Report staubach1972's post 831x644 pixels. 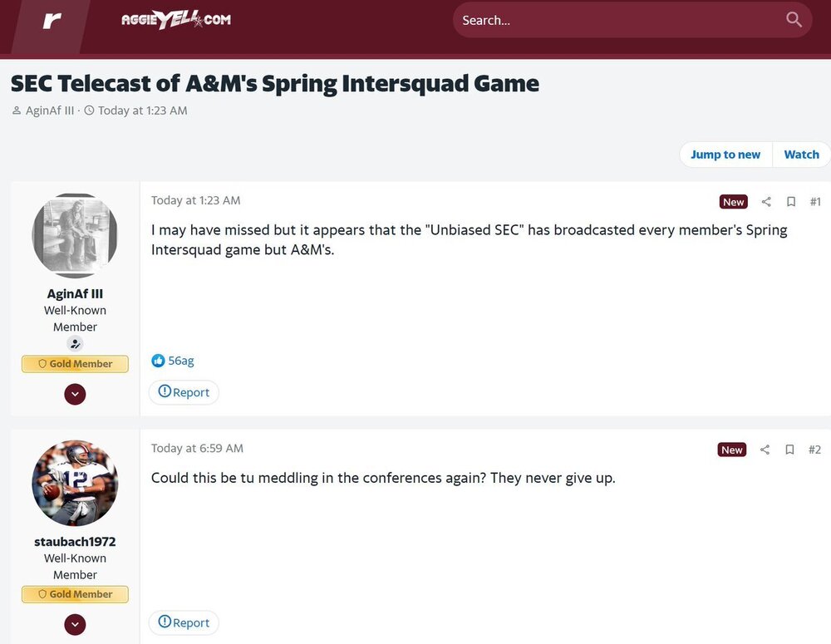coord(184,622)
